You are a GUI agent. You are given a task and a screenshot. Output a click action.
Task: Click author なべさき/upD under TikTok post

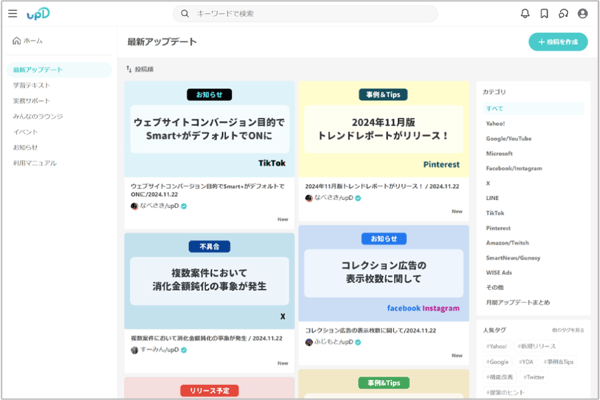click(x=159, y=206)
